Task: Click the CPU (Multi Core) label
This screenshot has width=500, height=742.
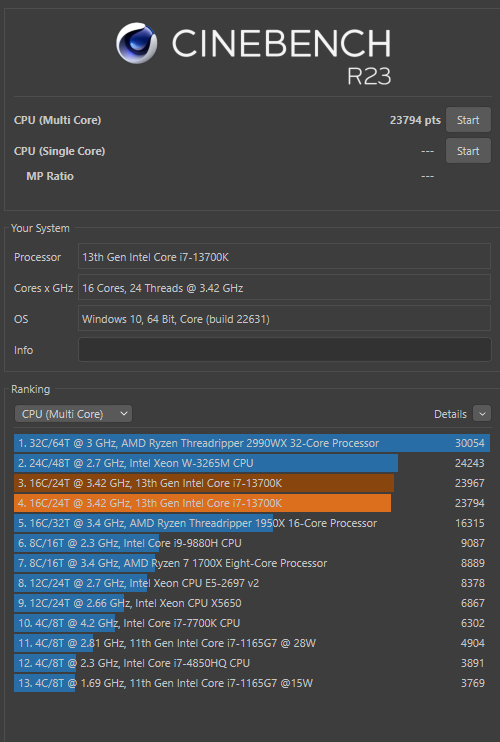Action: click(57, 120)
